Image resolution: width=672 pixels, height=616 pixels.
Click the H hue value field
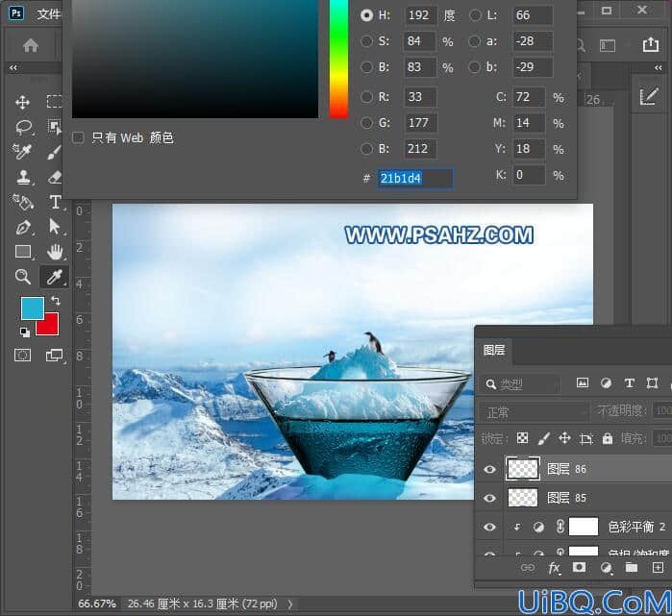point(419,15)
